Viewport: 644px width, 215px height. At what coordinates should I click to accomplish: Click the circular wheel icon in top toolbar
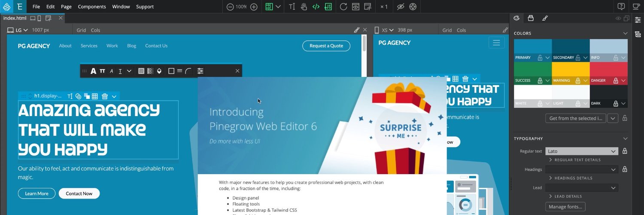[x=413, y=6]
